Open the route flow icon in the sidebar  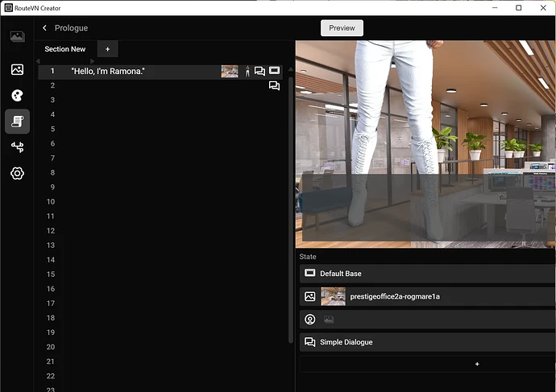tap(17, 146)
